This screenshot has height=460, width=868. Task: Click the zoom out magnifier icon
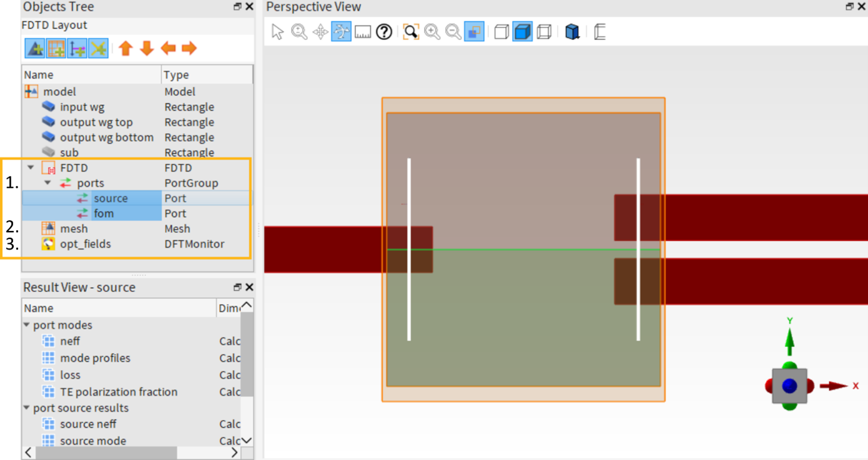point(453,32)
